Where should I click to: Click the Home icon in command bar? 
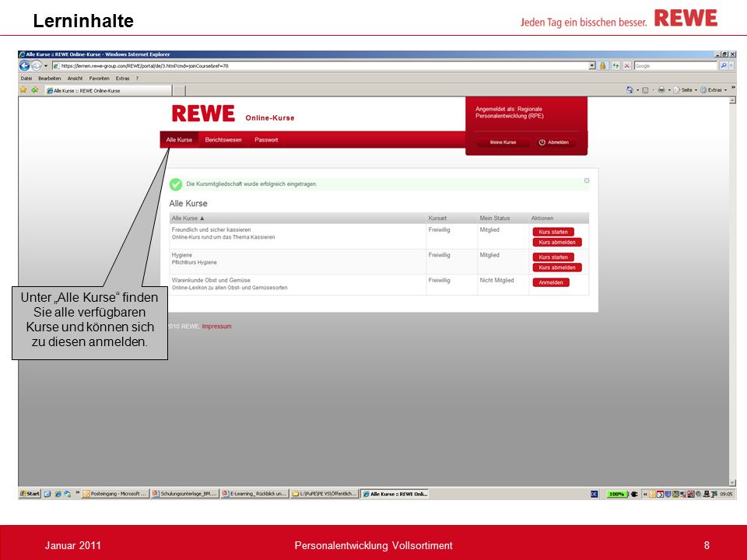tap(630, 89)
